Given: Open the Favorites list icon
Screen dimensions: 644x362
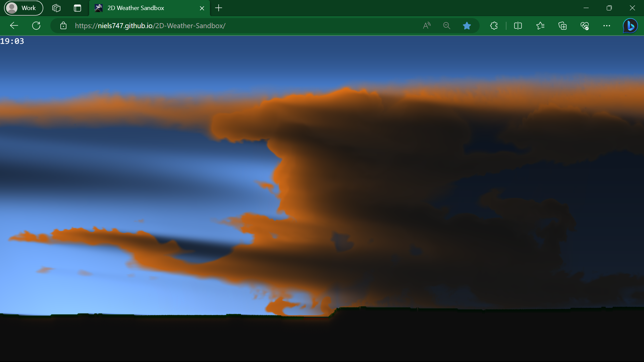Looking at the screenshot, I should pyautogui.click(x=540, y=26).
